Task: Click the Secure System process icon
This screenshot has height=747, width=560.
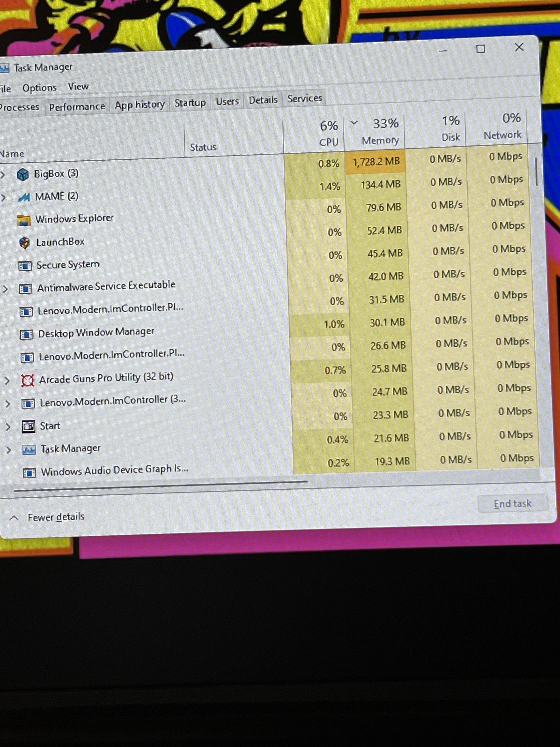Action: (x=25, y=266)
